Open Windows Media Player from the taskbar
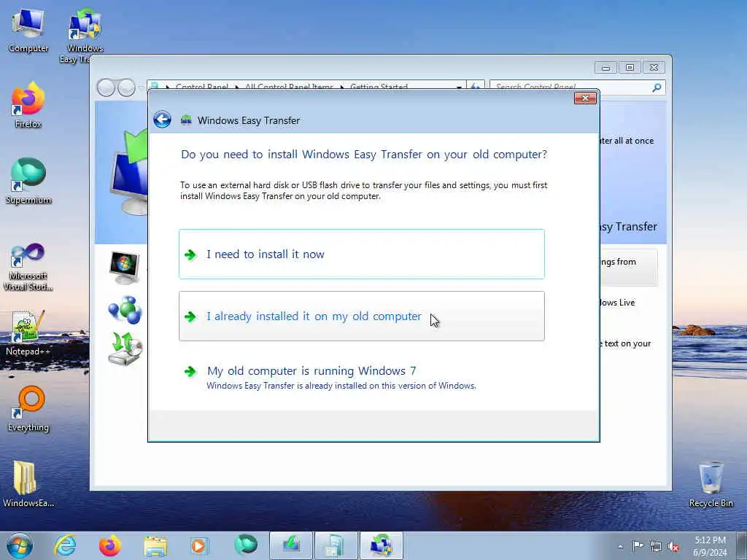Image resolution: width=747 pixels, height=560 pixels. pos(199,545)
